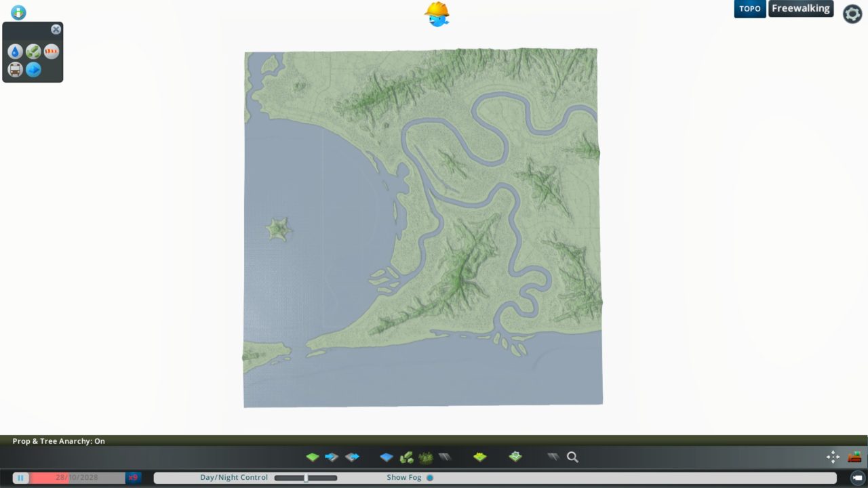
Task: Click the bulldozer icon
Action: pyautogui.click(x=854, y=457)
